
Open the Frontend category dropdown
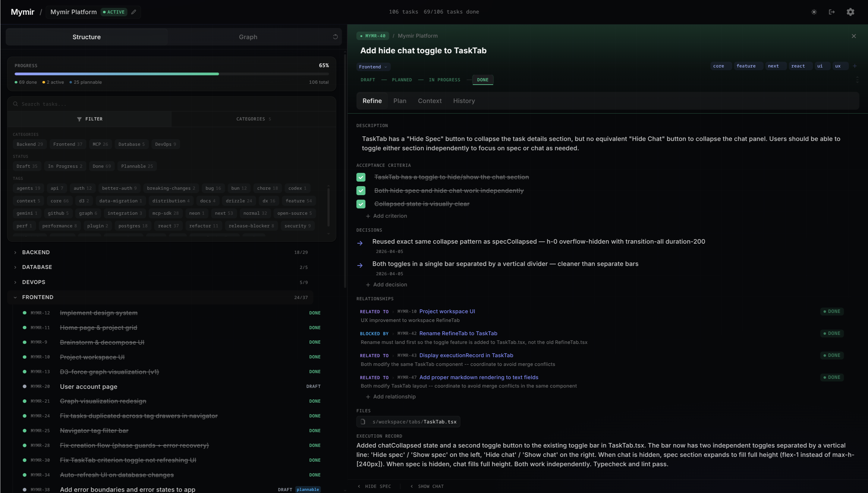pos(373,67)
